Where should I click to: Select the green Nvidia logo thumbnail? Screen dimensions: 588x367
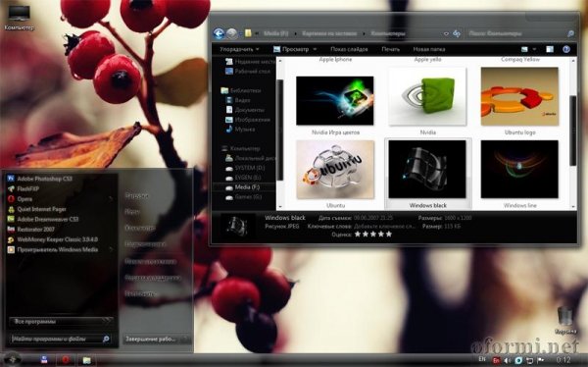pos(427,96)
